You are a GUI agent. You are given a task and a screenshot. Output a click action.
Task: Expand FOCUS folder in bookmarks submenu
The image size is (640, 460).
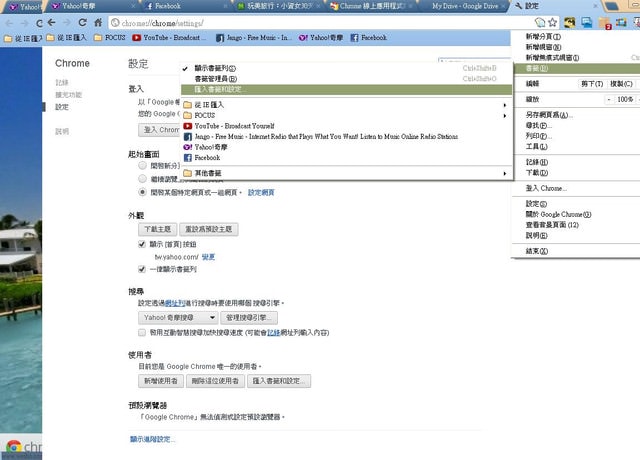tap(346, 116)
